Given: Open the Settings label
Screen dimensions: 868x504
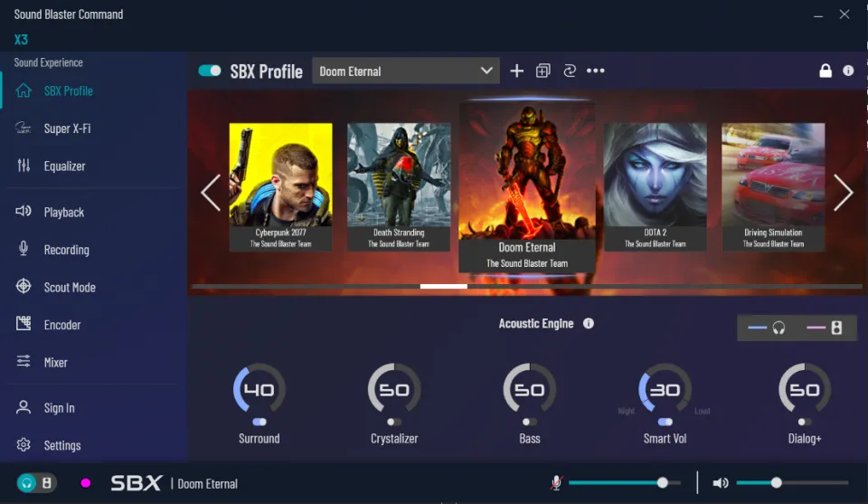Looking at the screenshot, I should tap(62, 445).
